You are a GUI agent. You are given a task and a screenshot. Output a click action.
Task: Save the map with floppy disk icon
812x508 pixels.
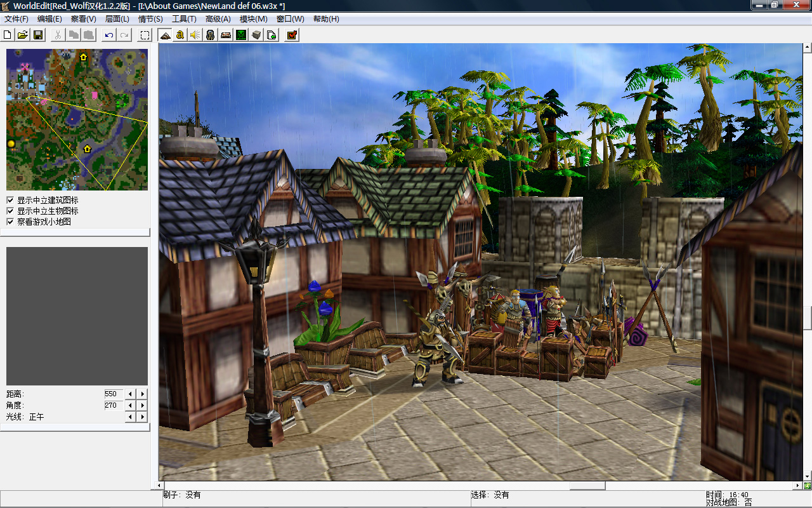[x=38, y=35]
